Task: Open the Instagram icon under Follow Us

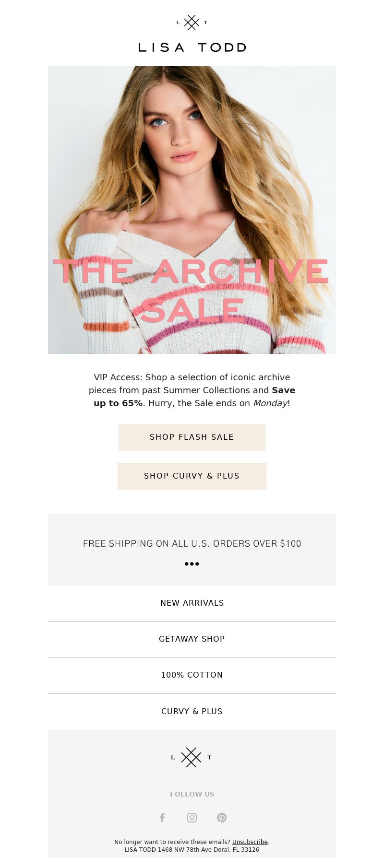Action: [x=192, y=818]
